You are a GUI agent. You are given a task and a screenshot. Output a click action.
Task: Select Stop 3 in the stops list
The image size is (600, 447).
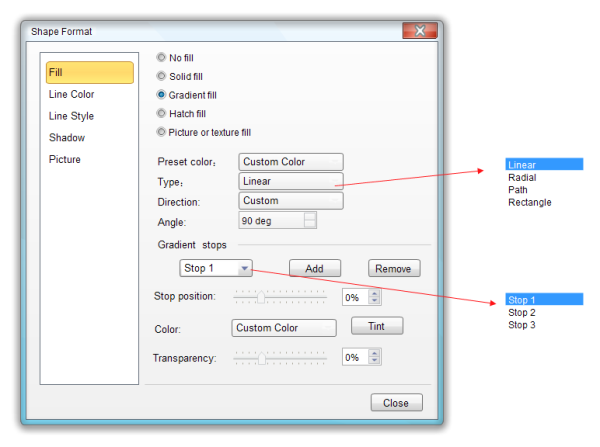522,325
